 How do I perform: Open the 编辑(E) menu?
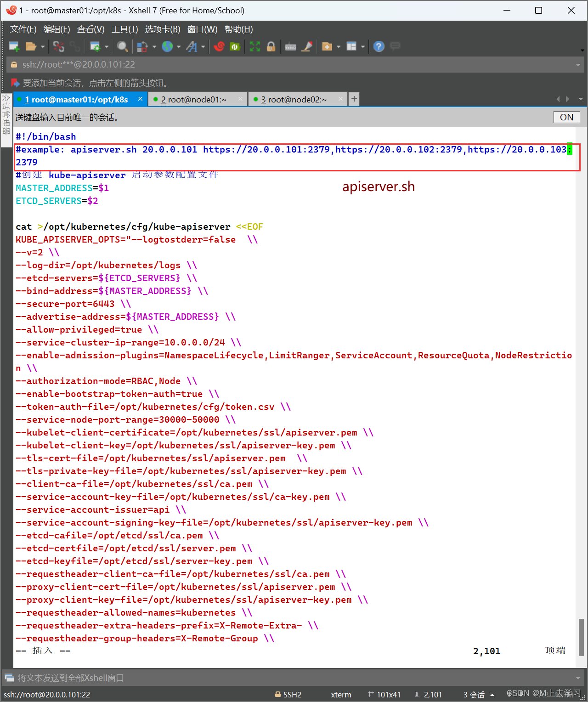click(57, 29)
